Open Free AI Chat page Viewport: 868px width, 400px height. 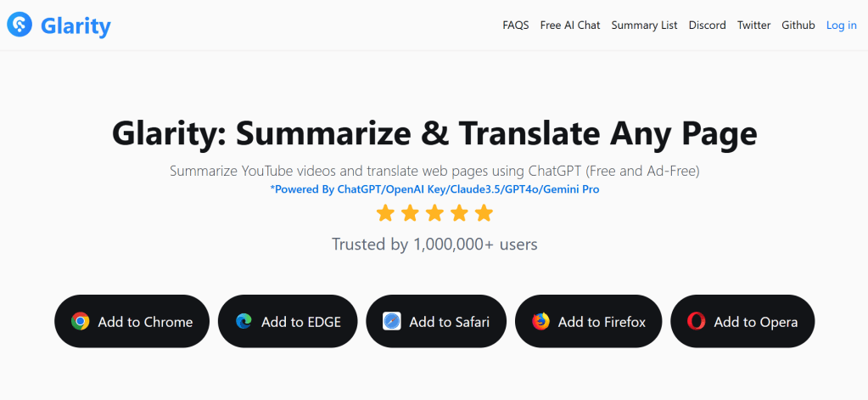570,25
